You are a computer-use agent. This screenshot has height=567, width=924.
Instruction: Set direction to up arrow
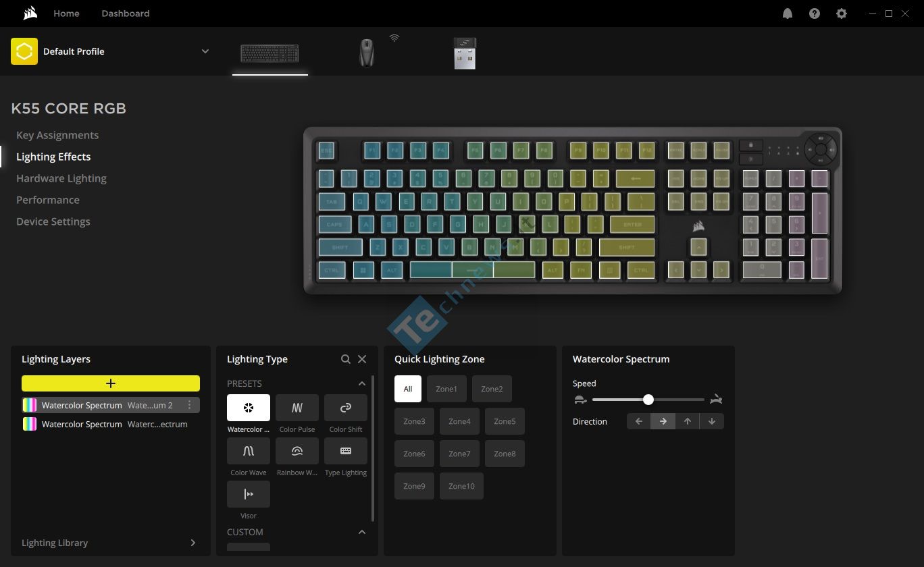tap(688, 421)
